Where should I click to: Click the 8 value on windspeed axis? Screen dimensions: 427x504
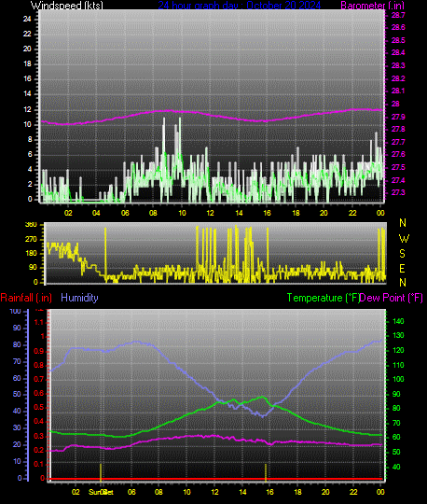[30, 139]
